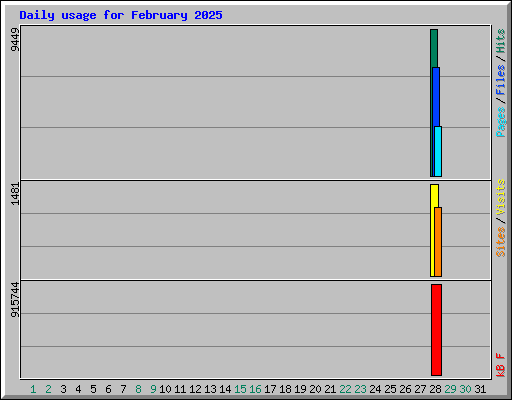The width and height of the screenshot is (512, 400).
Task: Click the red KB F bar for day 28
Action: click(x=436, y=330)
